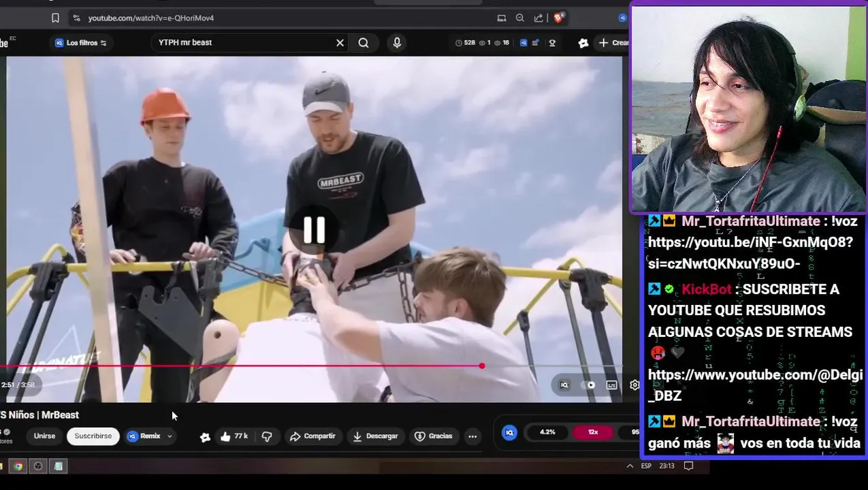Open OBS Studio icon in the taskbar
Image resolution: width=868 pixels, height=490 pixels.
38,466
